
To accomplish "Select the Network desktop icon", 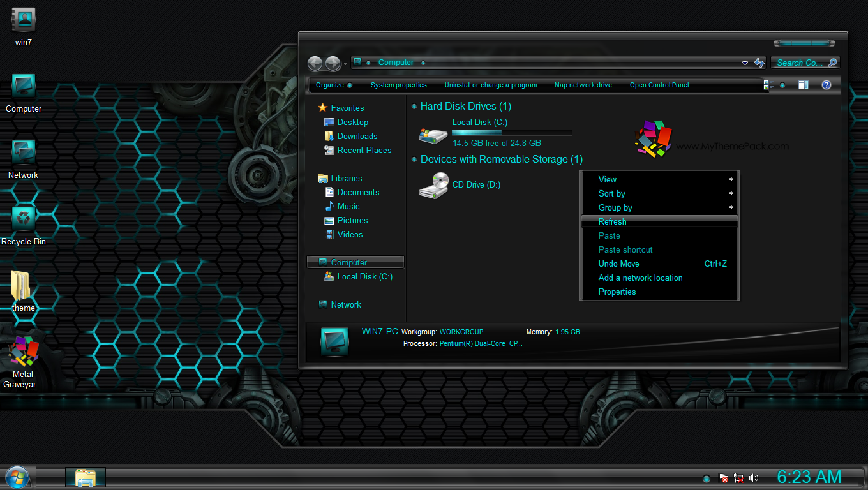I will 24,160.
